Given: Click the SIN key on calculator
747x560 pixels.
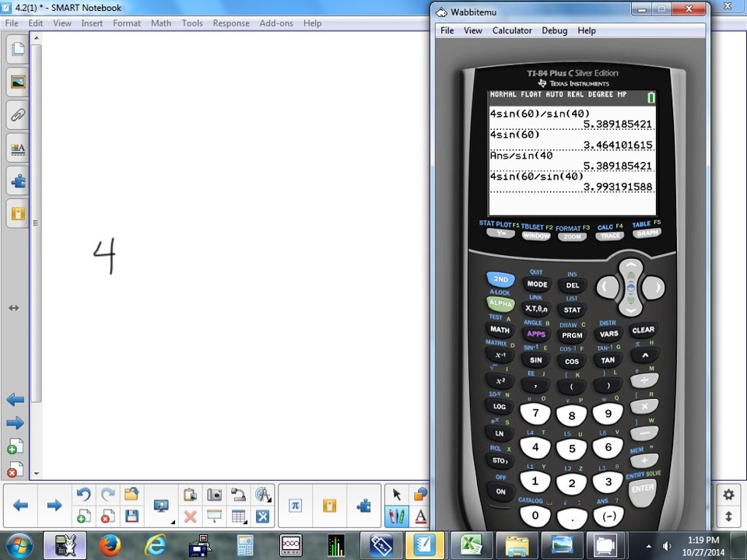Looking at the screenshot, I should [x=536, y=360].
